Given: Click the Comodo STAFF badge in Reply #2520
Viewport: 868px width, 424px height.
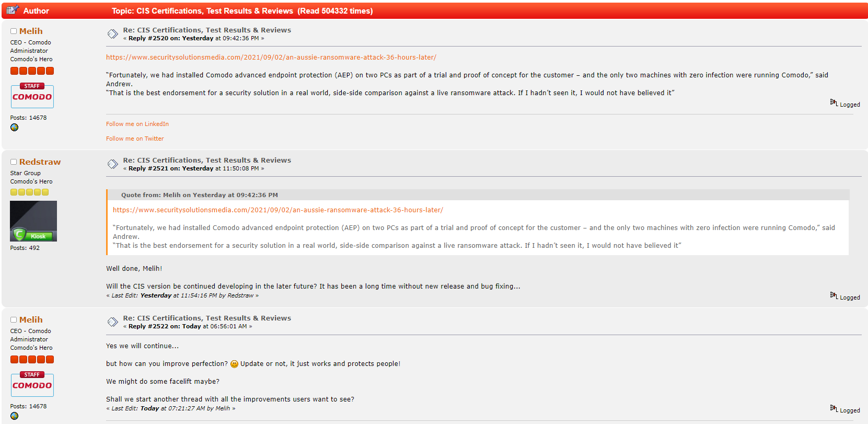Looking at the screenshot, I should point(32,96).
